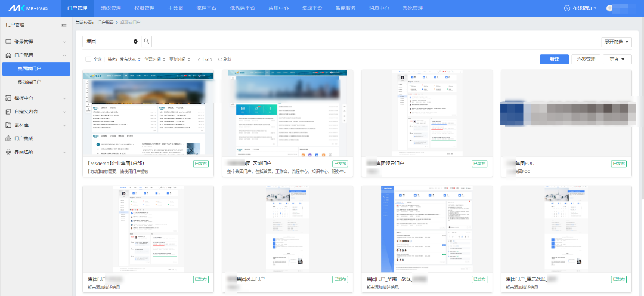The width and height of the screenshot is (644, 296).
Task: Click the 新建 button
Action: coord(554,59)
